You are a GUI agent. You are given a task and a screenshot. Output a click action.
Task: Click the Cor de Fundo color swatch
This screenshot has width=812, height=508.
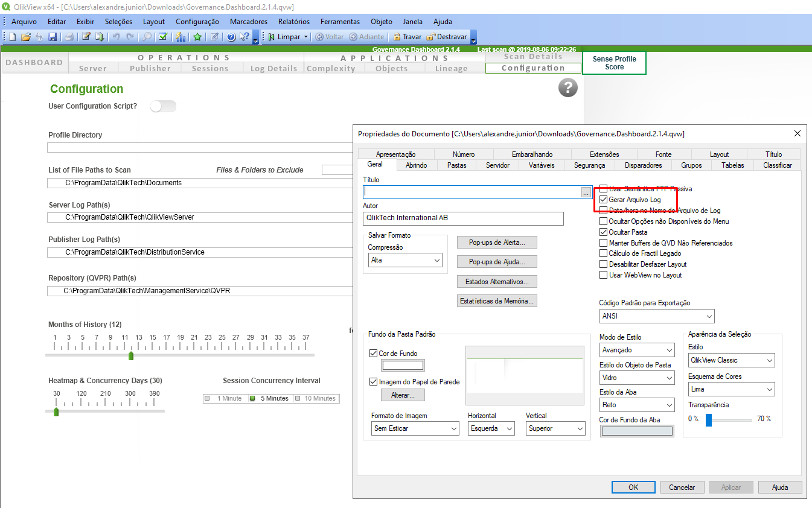click(x=403, y=366)
